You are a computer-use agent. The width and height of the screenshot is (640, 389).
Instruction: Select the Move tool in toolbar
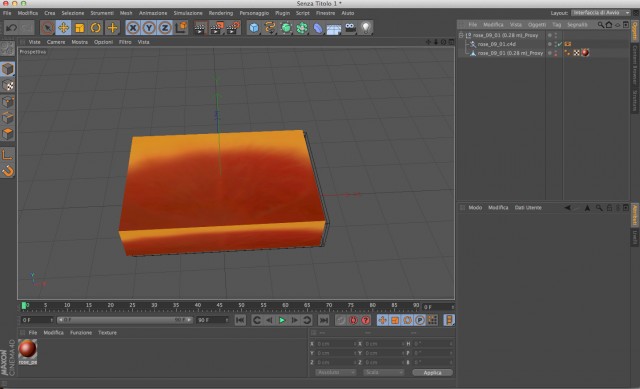point(64,28)
